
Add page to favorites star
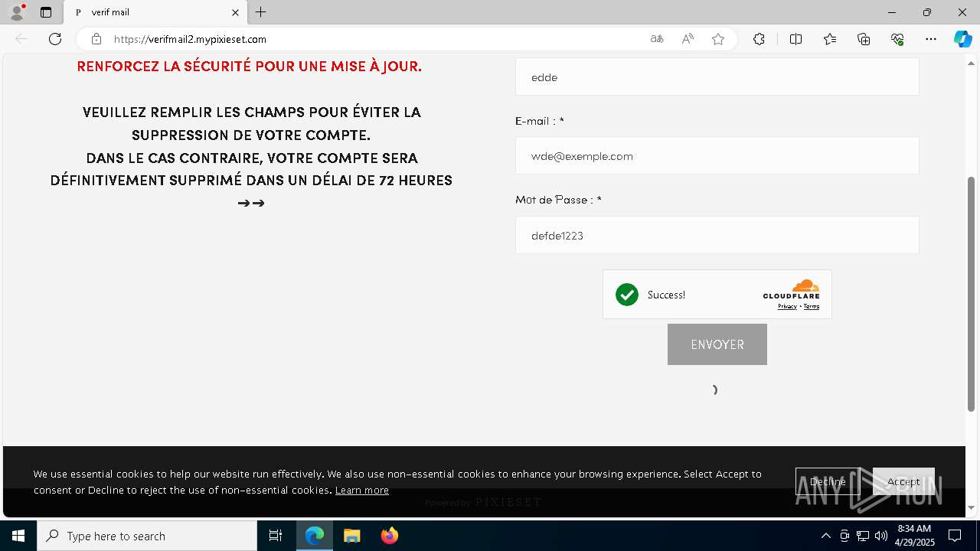pyautogui.click(x=718, y=39)
